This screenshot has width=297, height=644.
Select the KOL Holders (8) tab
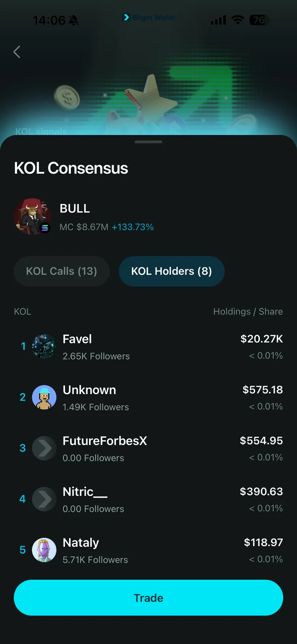point(172,271)
